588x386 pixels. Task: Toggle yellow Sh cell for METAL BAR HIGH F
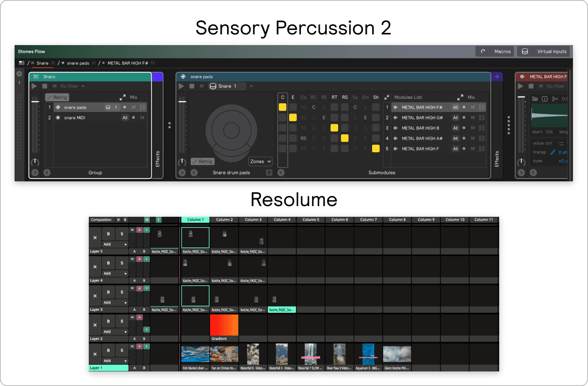tap(376, 148)
